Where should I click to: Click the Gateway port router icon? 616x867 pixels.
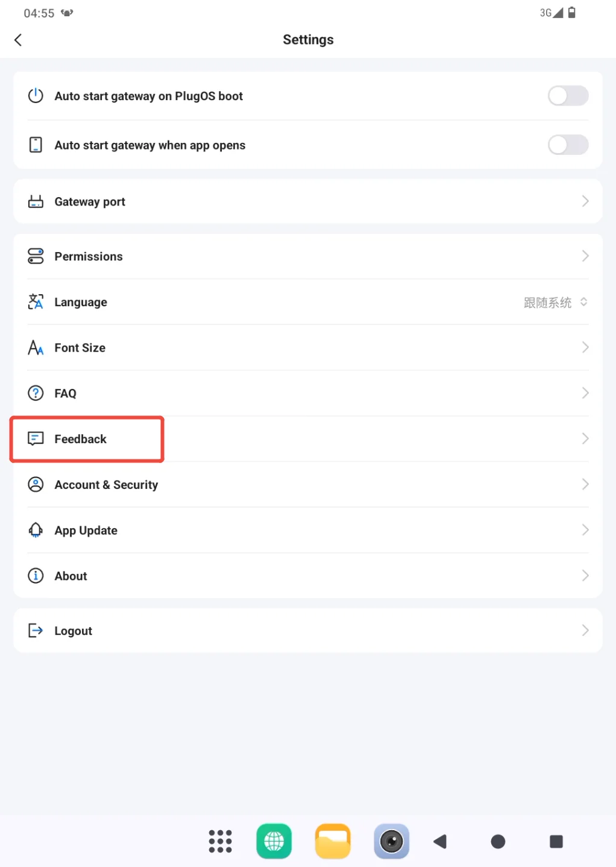[36, 201]
